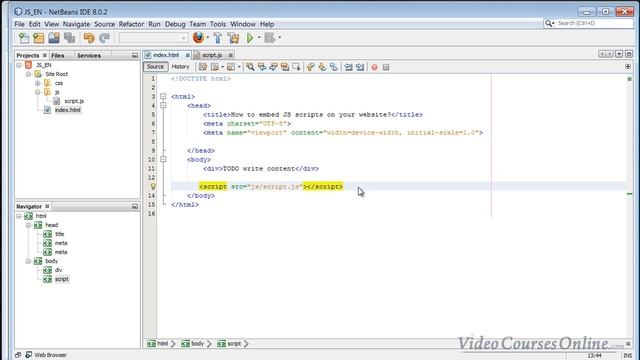Click the Save All toolbar icon
The image size is (640, 360).
tap(69, 38)
